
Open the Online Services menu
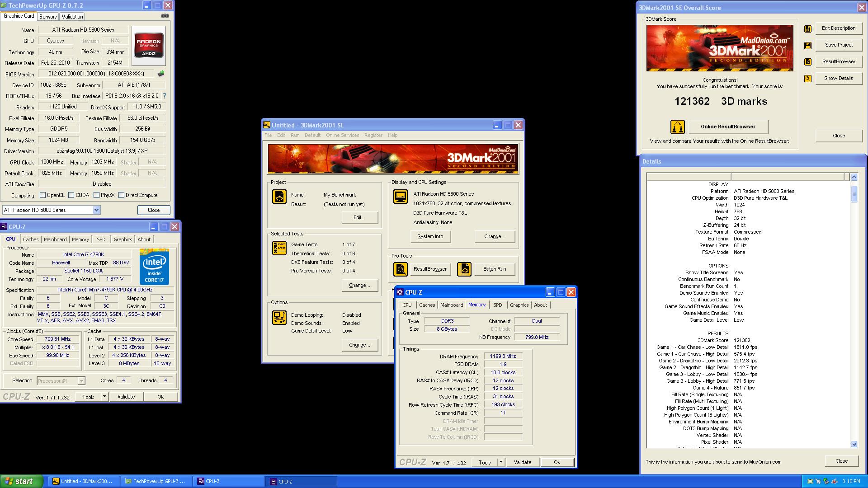point(342,135)
